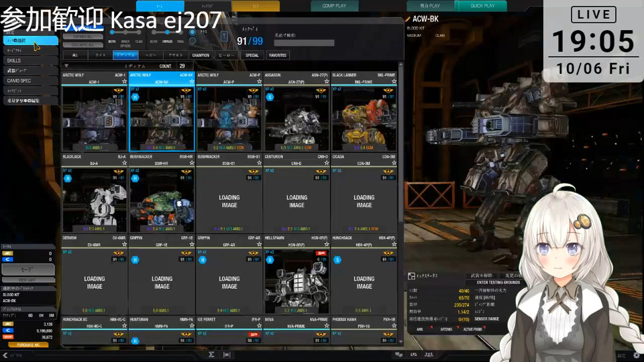Set ownership slider to TRIAL

click(180, 32)
